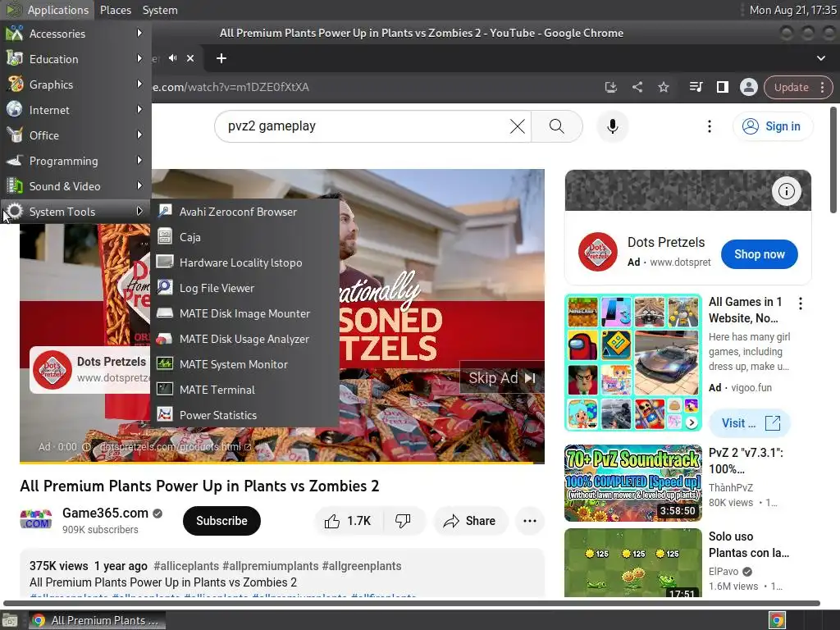840x630 pixels.
Task: Expand the Graphics submenu
Action: 75,84
